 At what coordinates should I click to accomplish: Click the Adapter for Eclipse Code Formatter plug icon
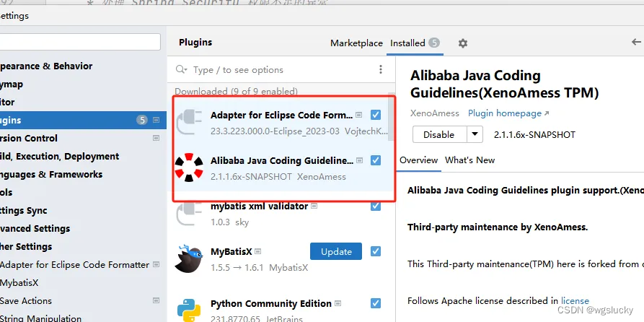(188, 123)
